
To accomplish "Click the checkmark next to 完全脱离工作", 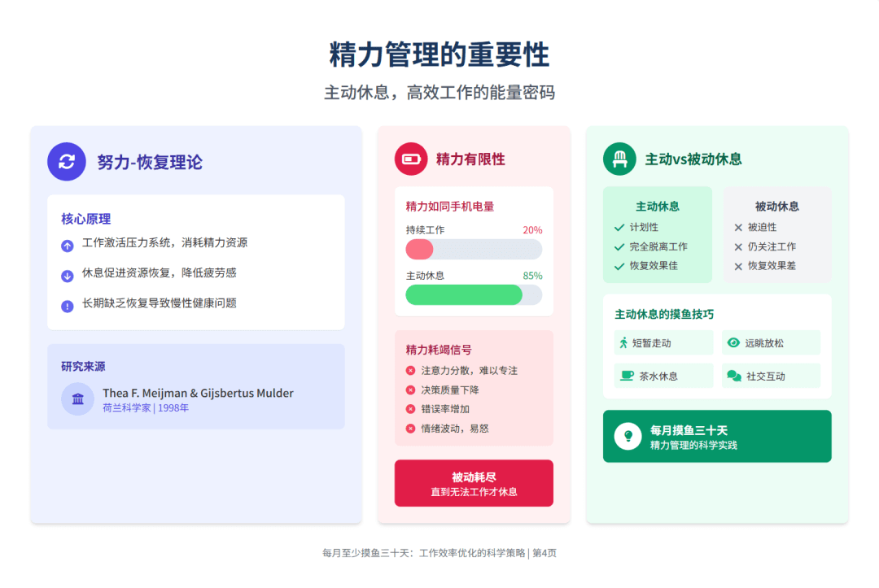I will pos(619,246).
